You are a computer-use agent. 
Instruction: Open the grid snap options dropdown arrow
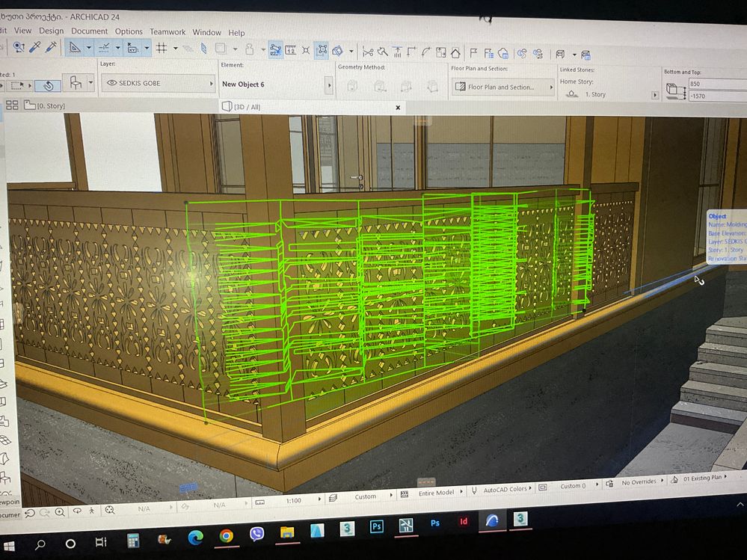[x=175, y=48]
